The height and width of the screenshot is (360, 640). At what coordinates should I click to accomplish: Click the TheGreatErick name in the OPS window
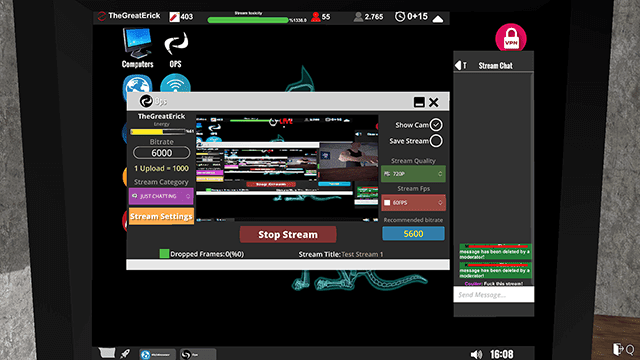point(162,116)
